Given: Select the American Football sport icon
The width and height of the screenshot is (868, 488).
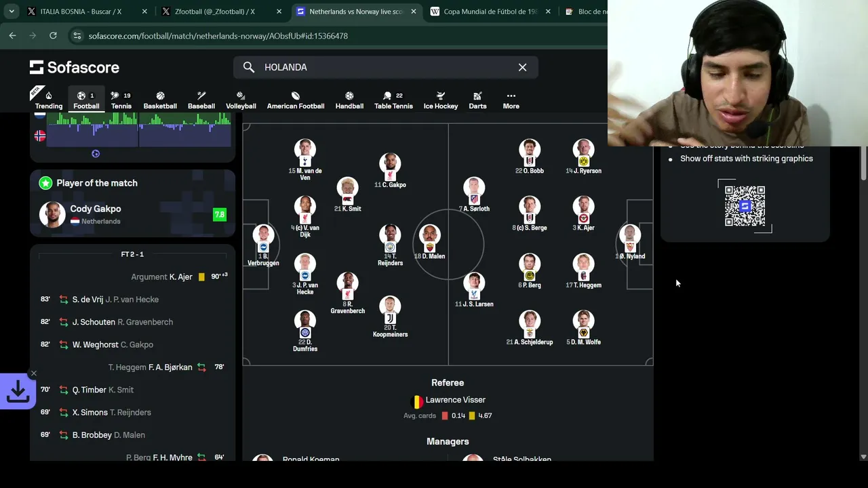Looking at the screenshot, I should (x=296, y=100).
